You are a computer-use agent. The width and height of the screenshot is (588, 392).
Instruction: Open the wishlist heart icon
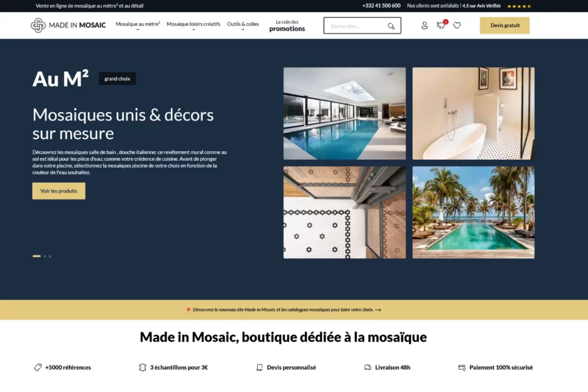[x=457, y=25]
